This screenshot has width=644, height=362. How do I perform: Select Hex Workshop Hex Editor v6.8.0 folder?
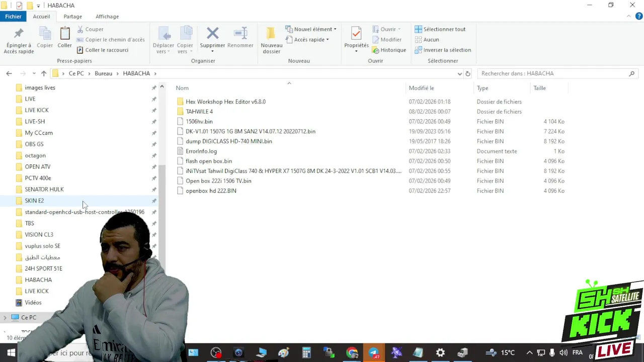point(225,102)
